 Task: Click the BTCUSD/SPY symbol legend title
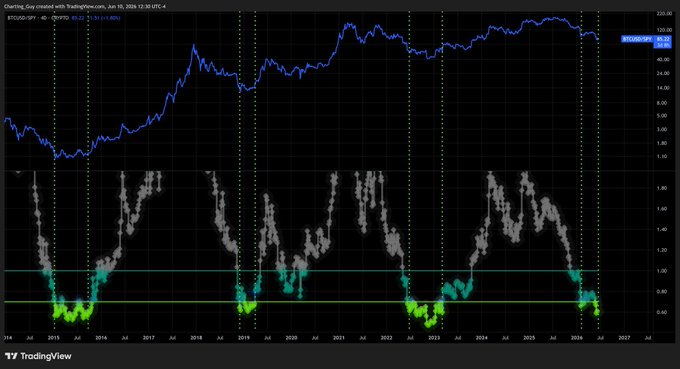23,18
